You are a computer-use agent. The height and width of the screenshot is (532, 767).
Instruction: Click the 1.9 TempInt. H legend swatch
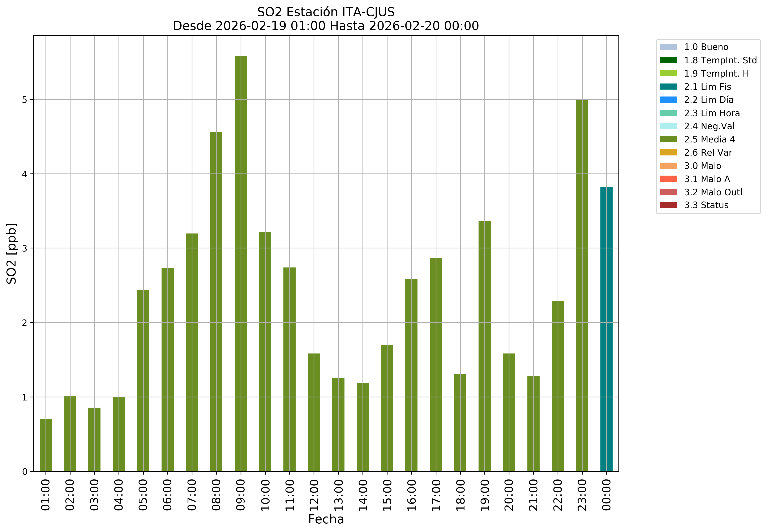[668, 73]
